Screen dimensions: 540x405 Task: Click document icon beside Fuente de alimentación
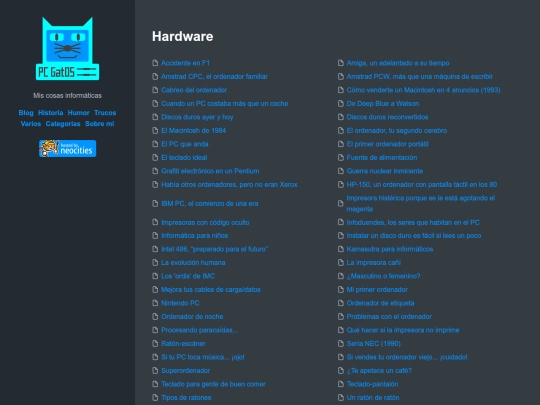341,157
